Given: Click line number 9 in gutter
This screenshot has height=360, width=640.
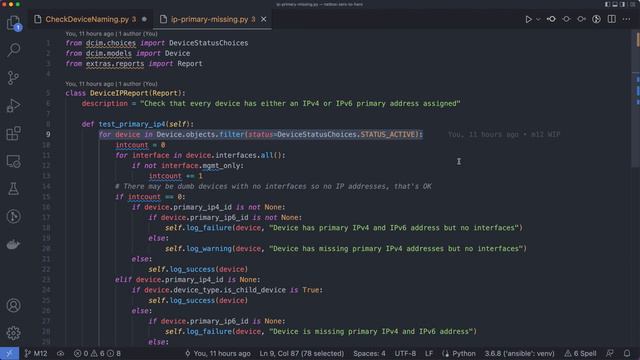Looking at the screenshot, I should click(x=48, y=134).
